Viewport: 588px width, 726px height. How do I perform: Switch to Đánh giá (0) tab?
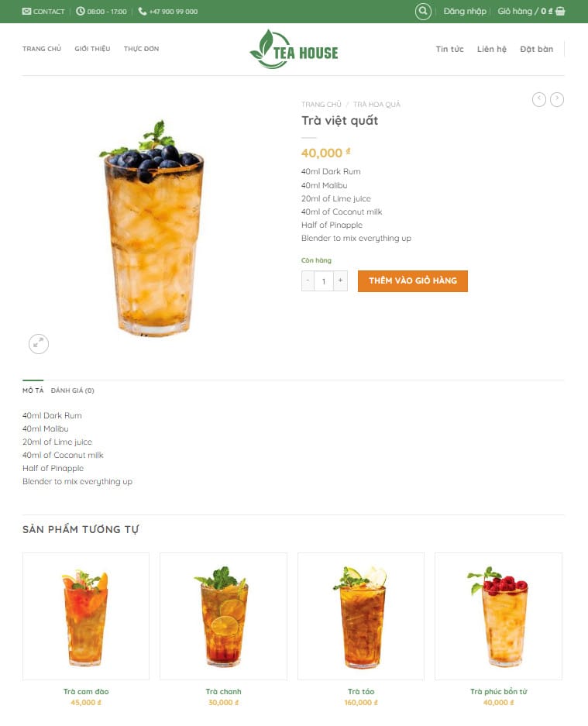[72, 391]
